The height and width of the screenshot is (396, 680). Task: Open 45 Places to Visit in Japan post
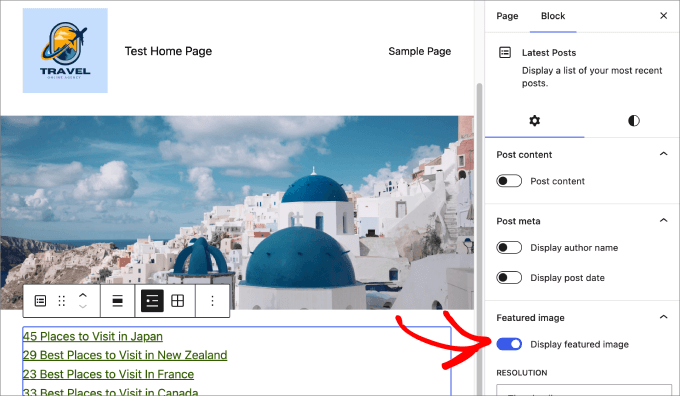(x=93, y=336)
